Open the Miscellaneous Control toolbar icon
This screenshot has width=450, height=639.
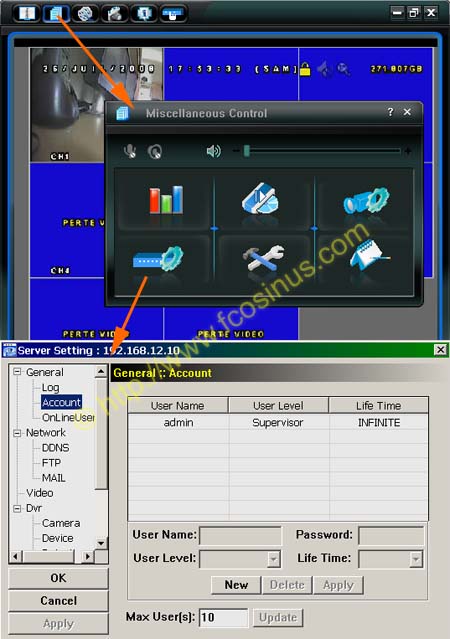55,13
